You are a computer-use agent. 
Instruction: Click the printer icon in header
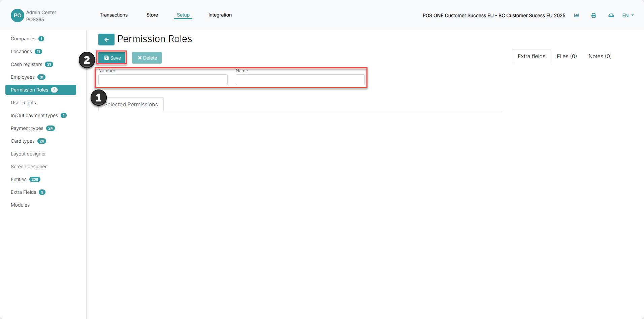tap(593, 15)
